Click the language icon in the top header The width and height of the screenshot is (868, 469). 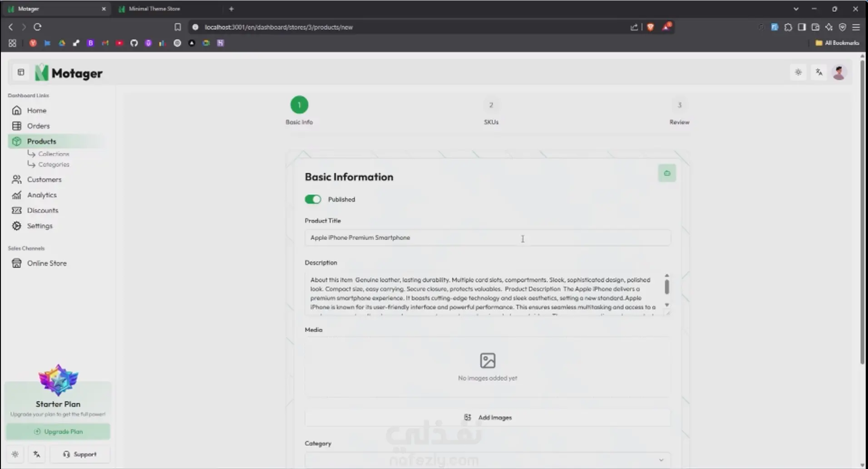coord(819,72)
